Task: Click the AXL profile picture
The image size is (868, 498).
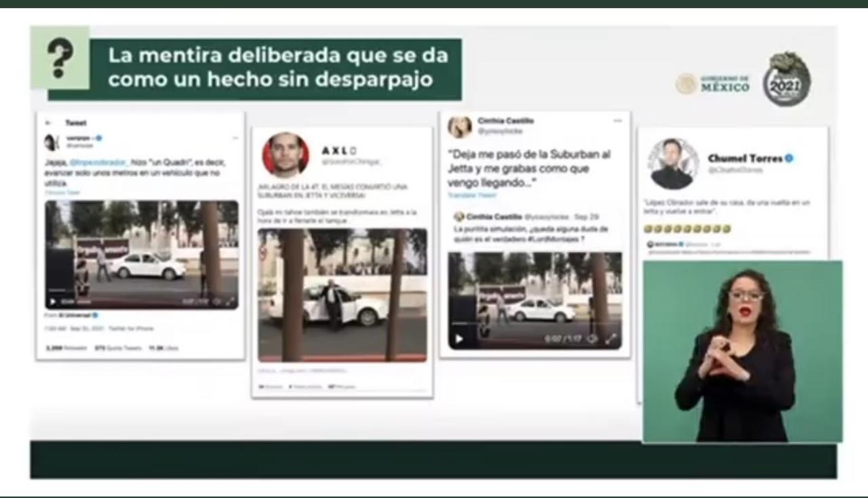Action: pos(285,155)
